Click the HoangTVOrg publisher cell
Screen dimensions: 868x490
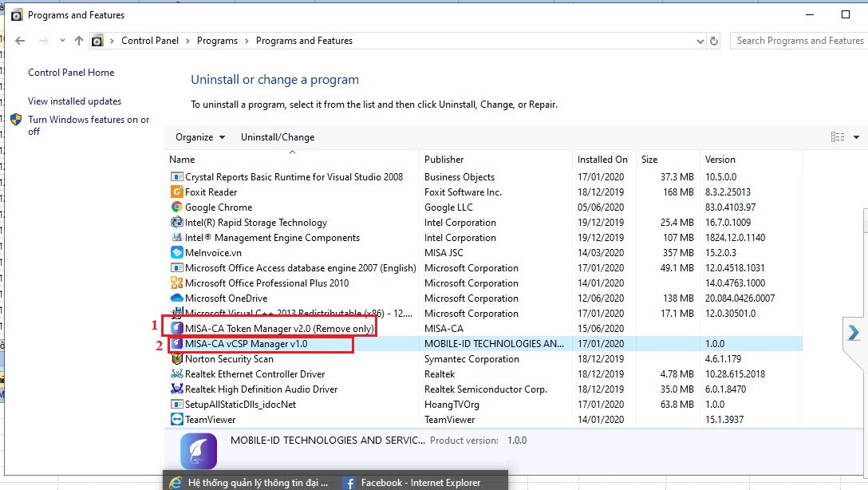[452, 404]
